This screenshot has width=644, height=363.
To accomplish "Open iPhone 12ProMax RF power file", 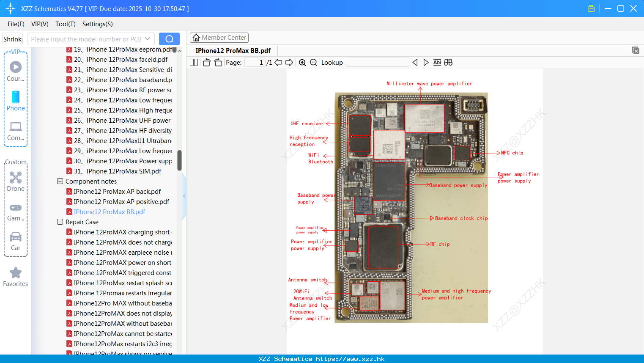I will click(119, 90).
